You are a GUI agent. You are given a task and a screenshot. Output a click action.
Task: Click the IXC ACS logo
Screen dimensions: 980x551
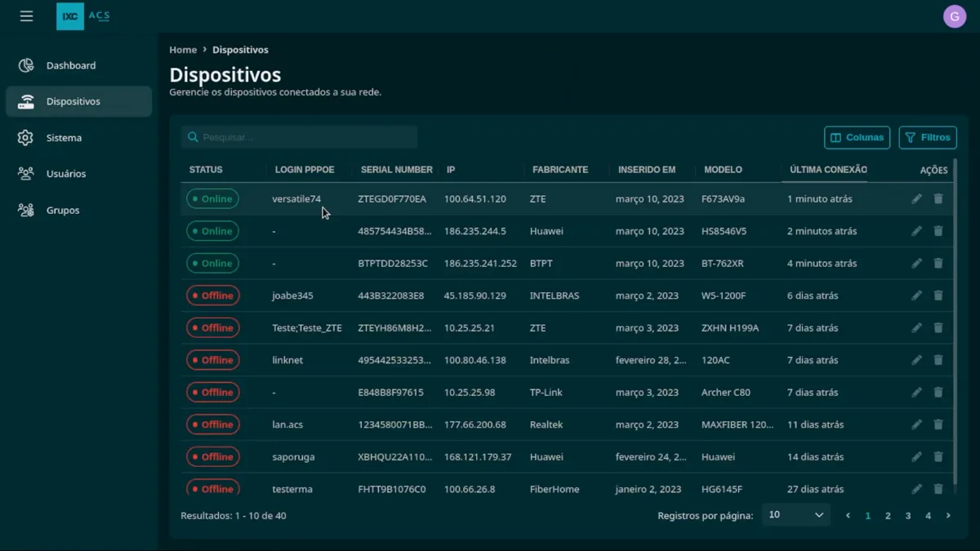click(x=83, y=16)
